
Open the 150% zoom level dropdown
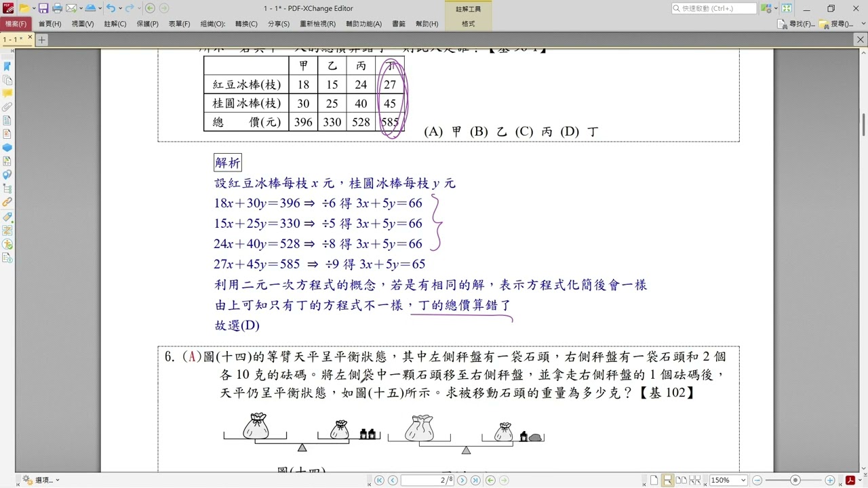tap(743, 480)
